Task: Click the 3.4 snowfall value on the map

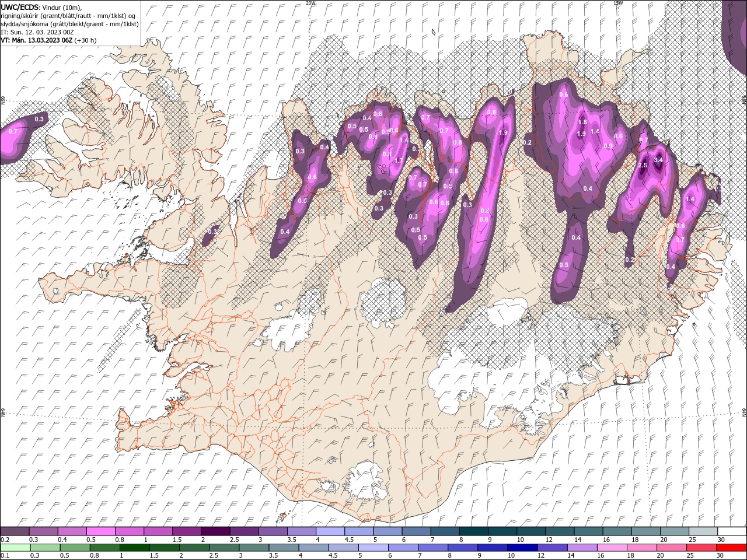Action: click(659, 160)
